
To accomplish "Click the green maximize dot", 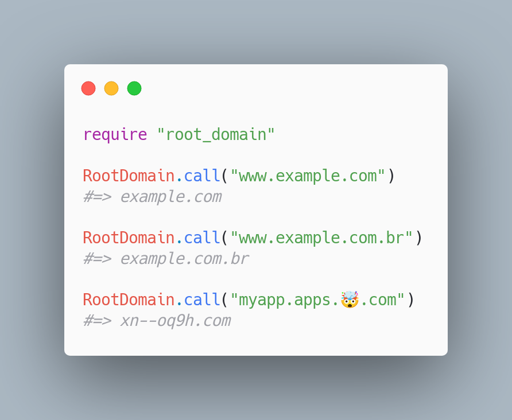I will [134, 88].
